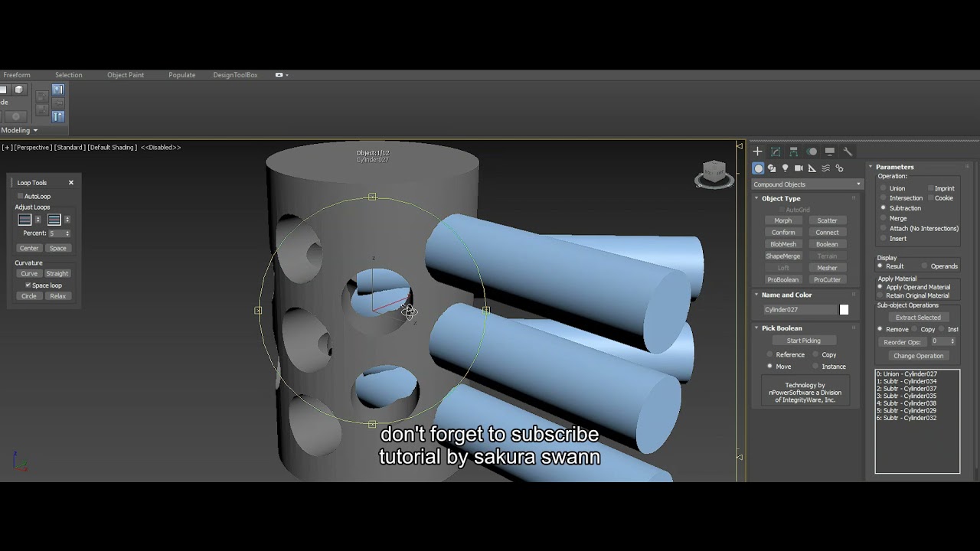Click the Extract Selected button
Image resolution: width=980 pixels, height=551 pixels.
(918, 318)
